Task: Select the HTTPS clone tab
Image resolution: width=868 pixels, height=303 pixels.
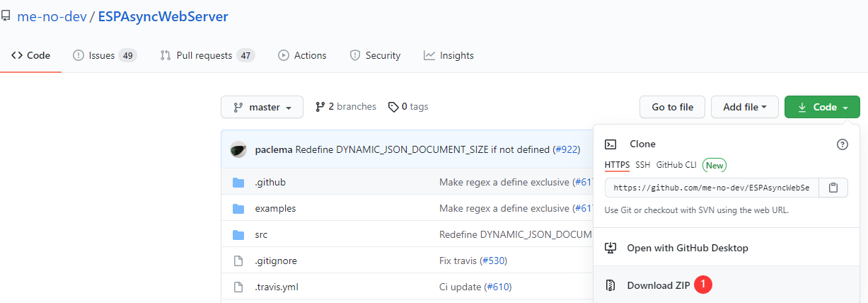Action: (617, 165)
